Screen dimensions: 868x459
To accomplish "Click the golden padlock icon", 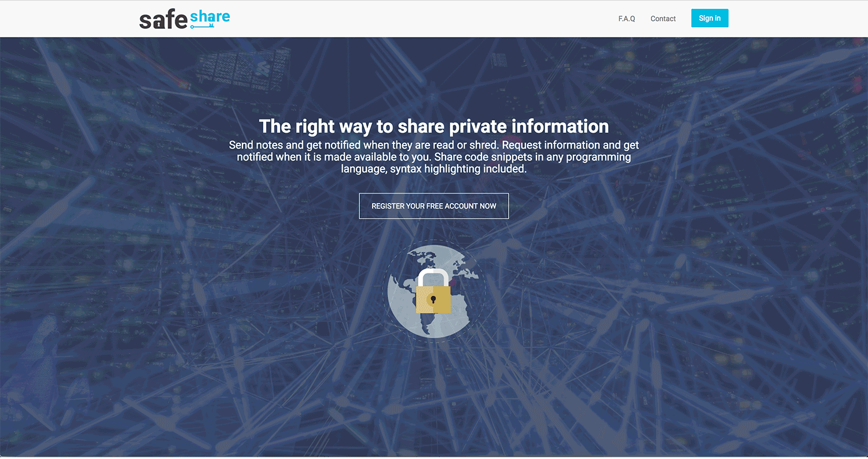I will coord(433,291).
